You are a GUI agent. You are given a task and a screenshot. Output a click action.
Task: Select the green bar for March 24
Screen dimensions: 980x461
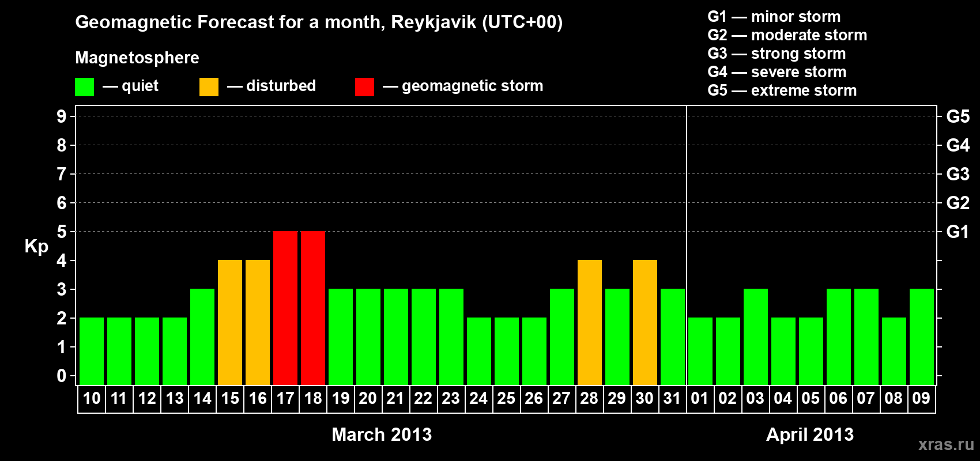479,351
